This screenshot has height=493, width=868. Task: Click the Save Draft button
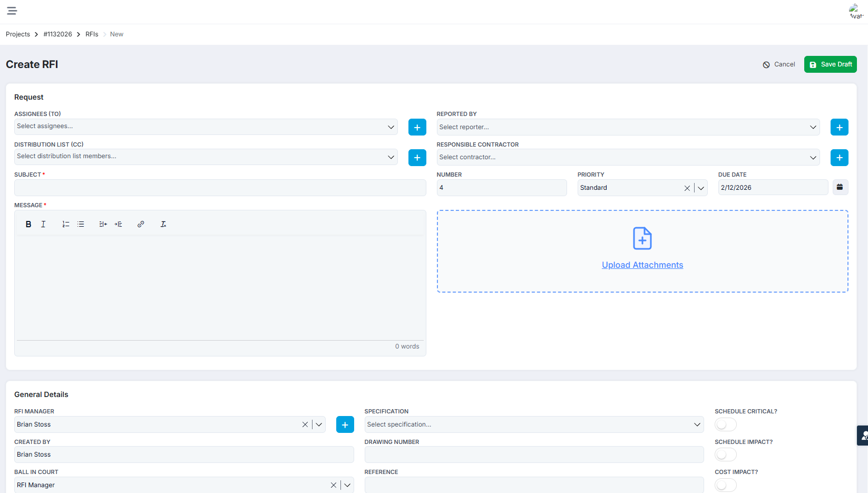(830, 64)
